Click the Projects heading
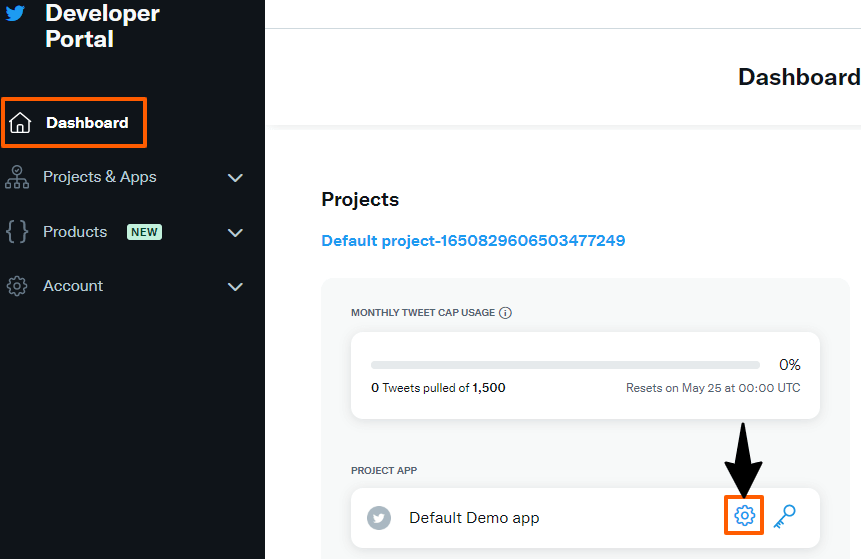The image size is (861, 559). tap(360, 199)
